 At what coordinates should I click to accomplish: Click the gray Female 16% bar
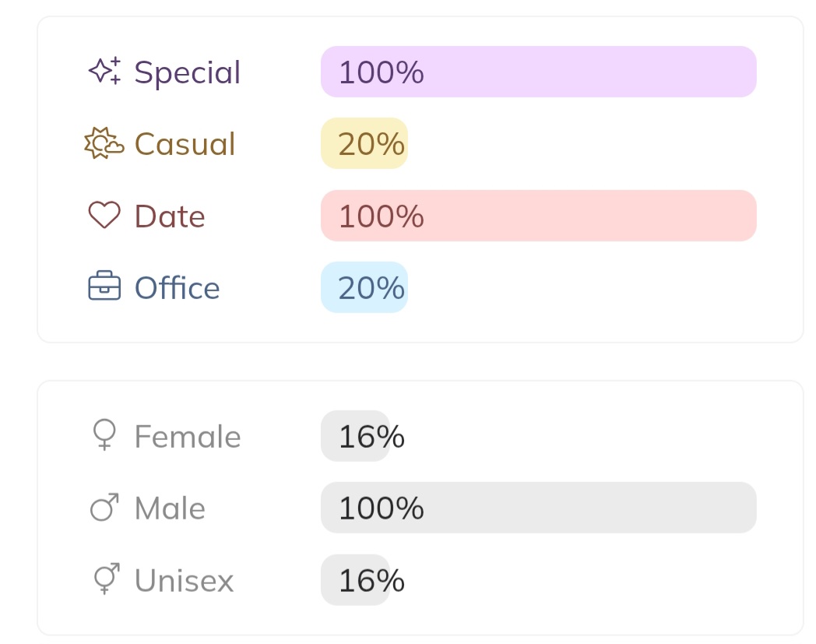click(355, 436)
